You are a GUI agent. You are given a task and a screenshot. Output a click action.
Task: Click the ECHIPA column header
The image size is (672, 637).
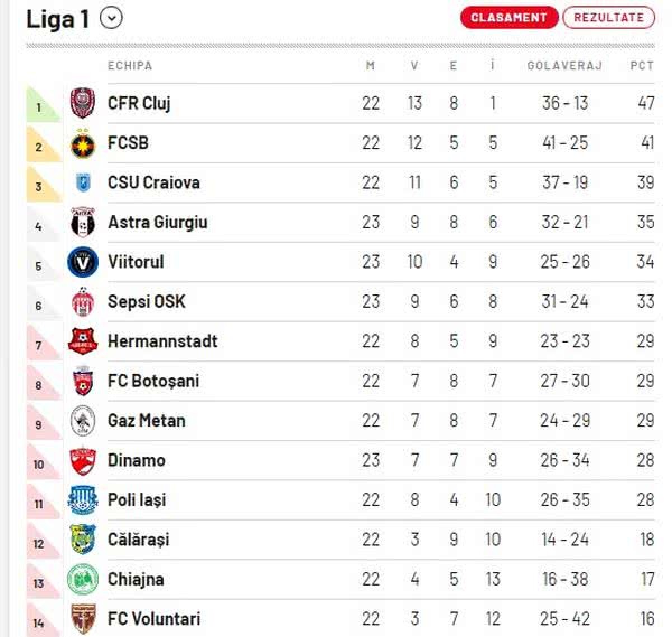[x=129, y=65]
